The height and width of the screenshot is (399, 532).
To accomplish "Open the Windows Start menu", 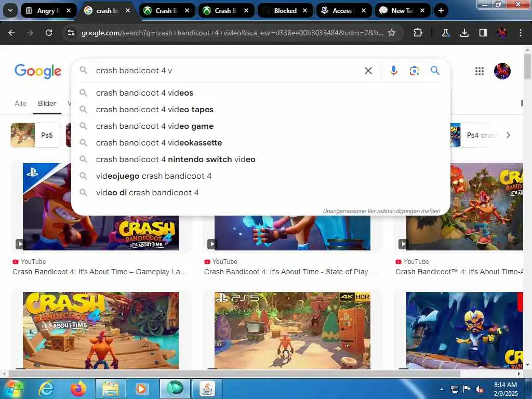I will (13, 389).
